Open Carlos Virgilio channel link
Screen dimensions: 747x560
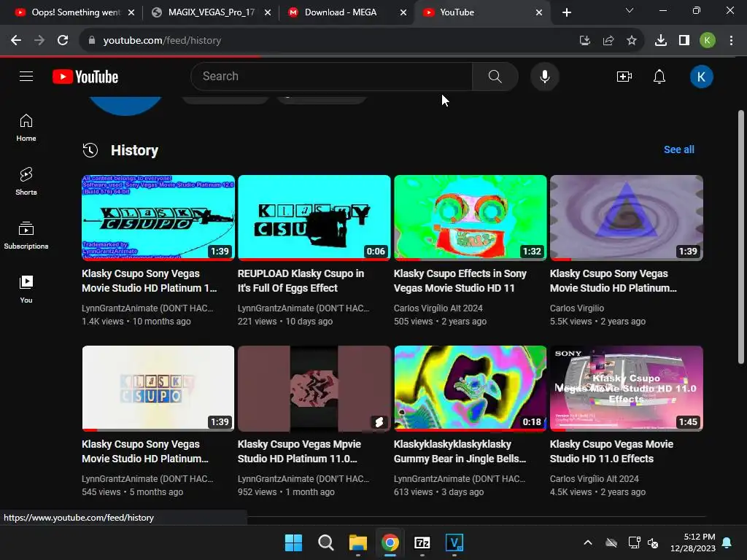(577, 308)
